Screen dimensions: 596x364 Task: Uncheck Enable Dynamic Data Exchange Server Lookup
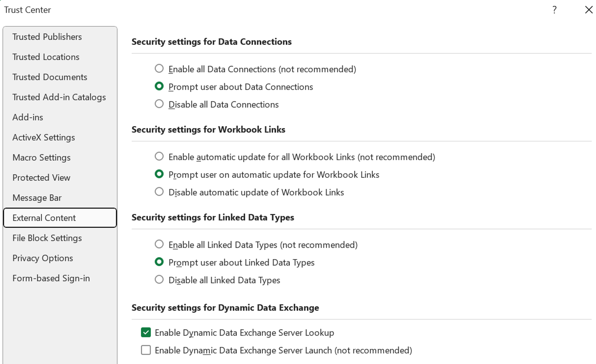(145, 332)
